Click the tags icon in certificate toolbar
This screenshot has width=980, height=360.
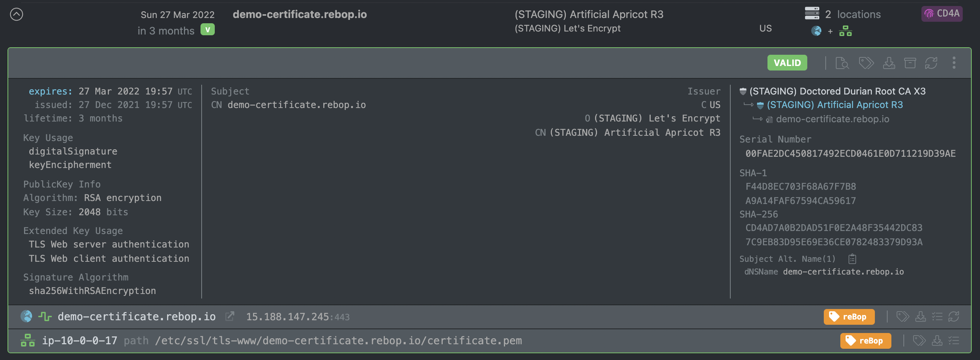866,63
